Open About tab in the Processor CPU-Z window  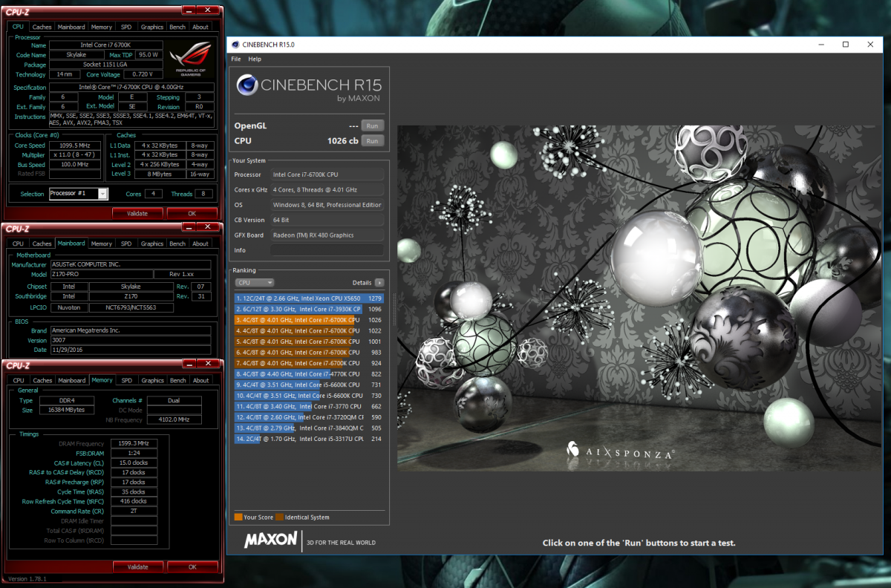coord(200,27)
